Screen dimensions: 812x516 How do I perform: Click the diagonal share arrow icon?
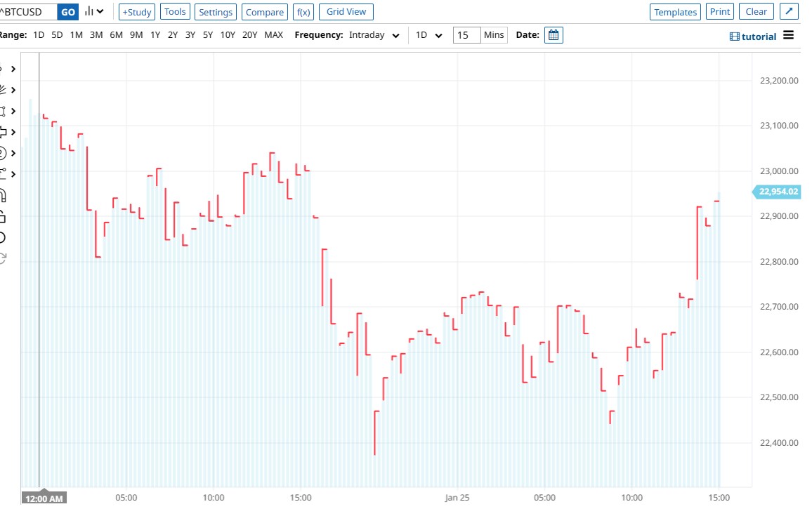click(x=787, y=11)
